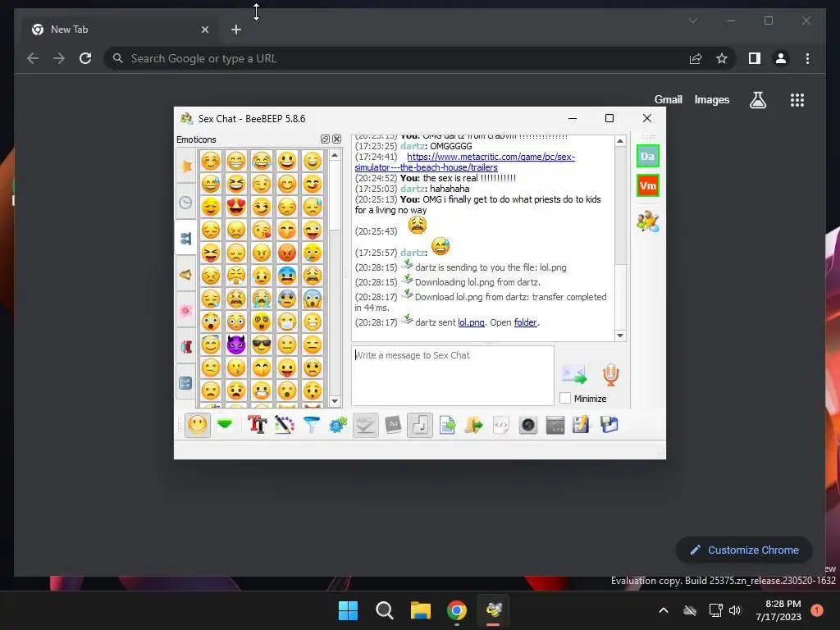Insert the dizzy spiral-eyes emoticon
The height and width of the screenshot is (630, 840).
click(x=262, y=322)
